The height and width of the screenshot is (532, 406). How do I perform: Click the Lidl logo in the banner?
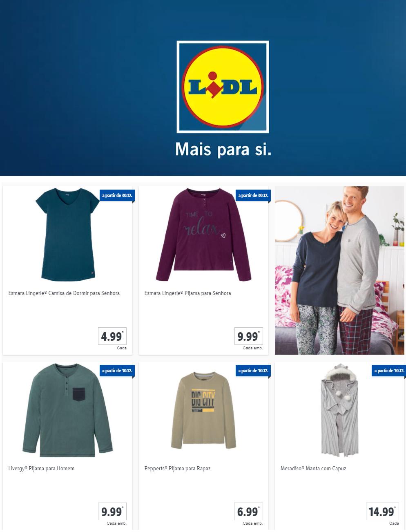223,87
